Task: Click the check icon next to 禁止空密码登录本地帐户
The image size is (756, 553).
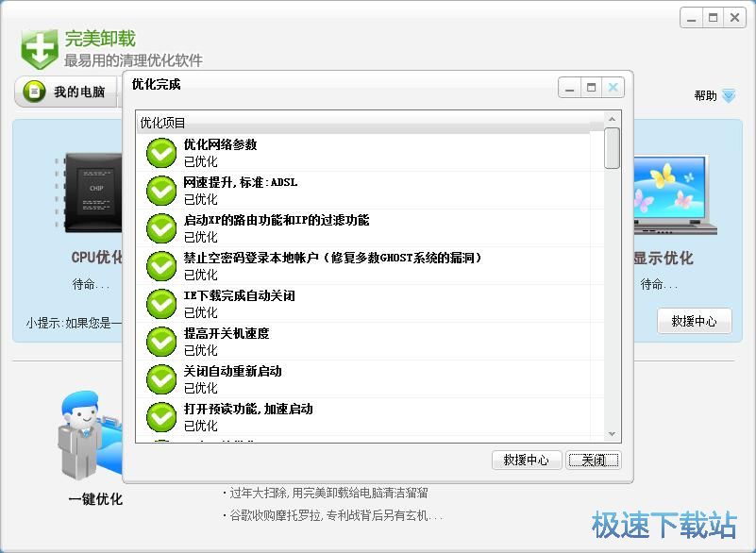Action: [160, 265]
